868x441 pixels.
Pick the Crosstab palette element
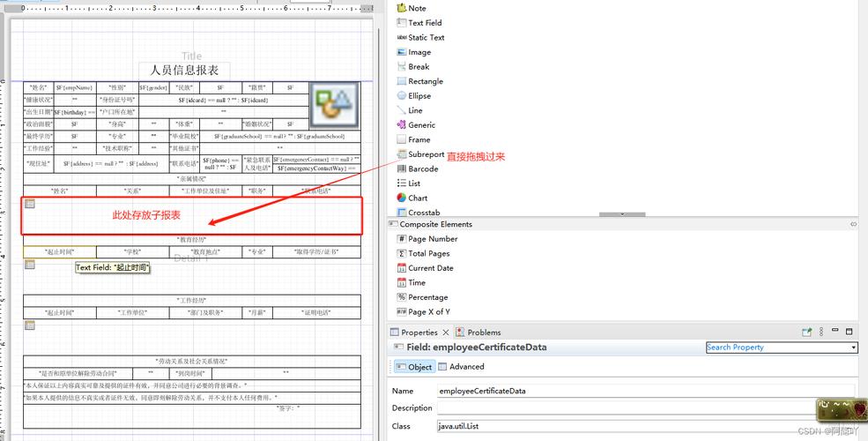coord(423,213)
